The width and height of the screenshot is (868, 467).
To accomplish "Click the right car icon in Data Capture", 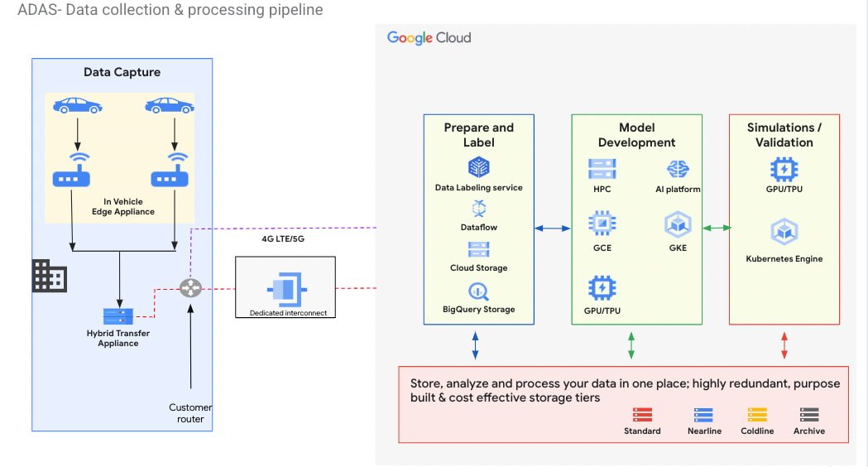I will point(170,105).
